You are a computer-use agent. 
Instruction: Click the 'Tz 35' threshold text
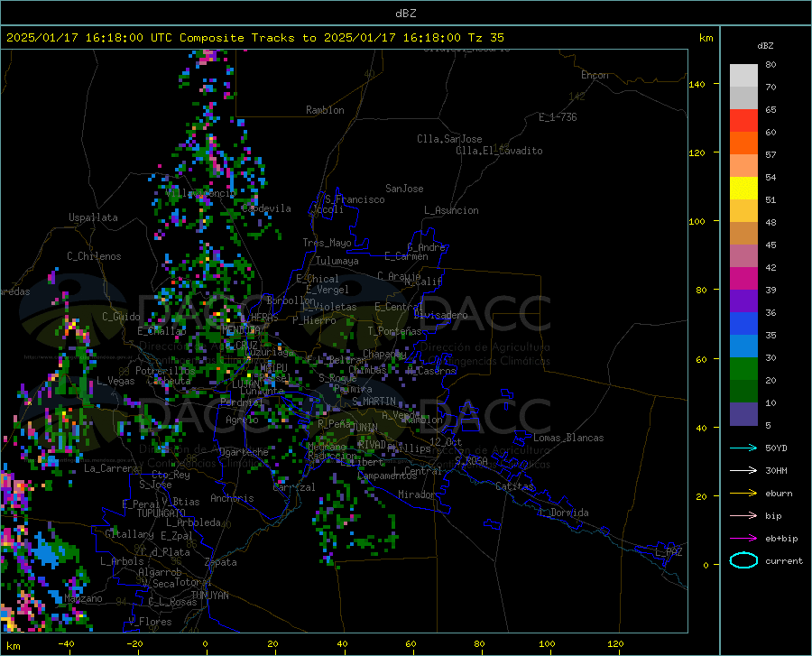pos(486,38)
